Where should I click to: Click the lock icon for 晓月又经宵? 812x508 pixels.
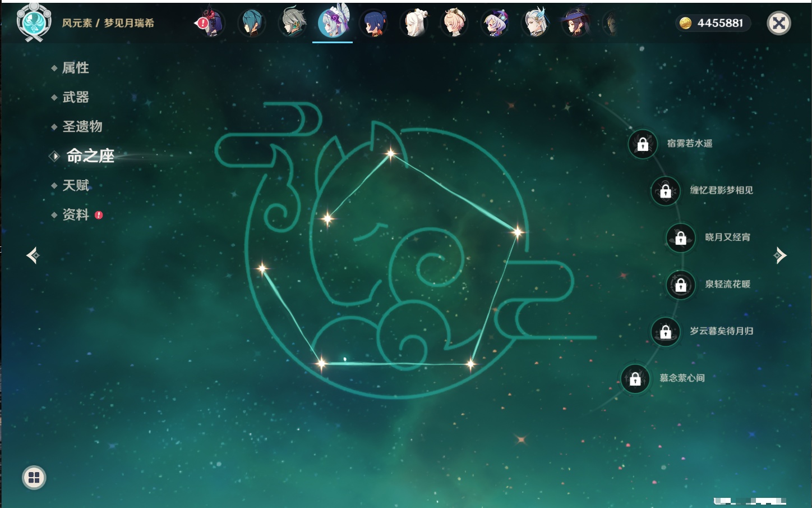coord(681,238)
